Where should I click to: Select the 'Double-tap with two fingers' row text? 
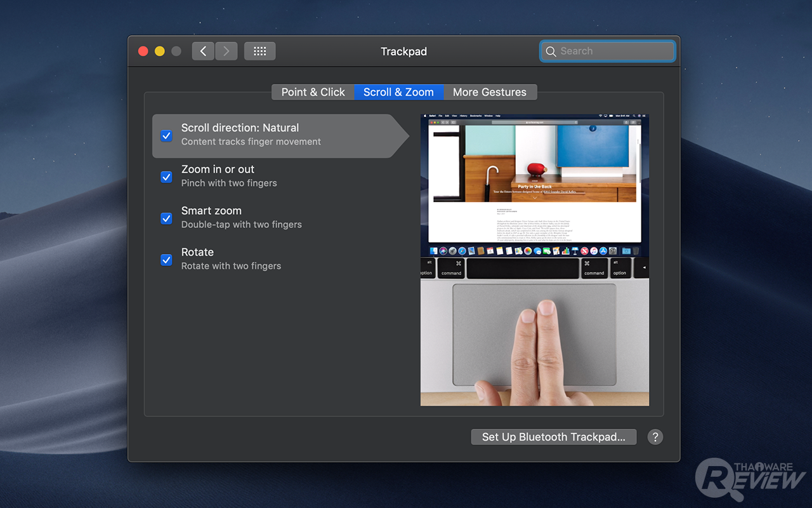click(x=241, y=225)
